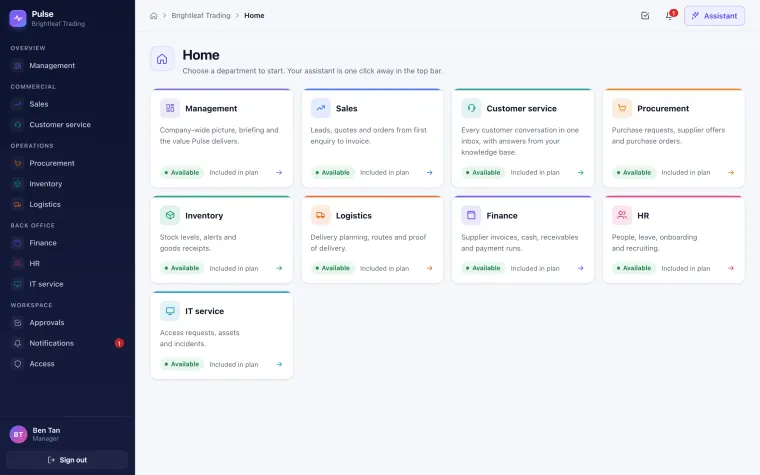The image size is (760, 475).
Task: Click the arrow on the Logistics card
Action: point(429,268)
